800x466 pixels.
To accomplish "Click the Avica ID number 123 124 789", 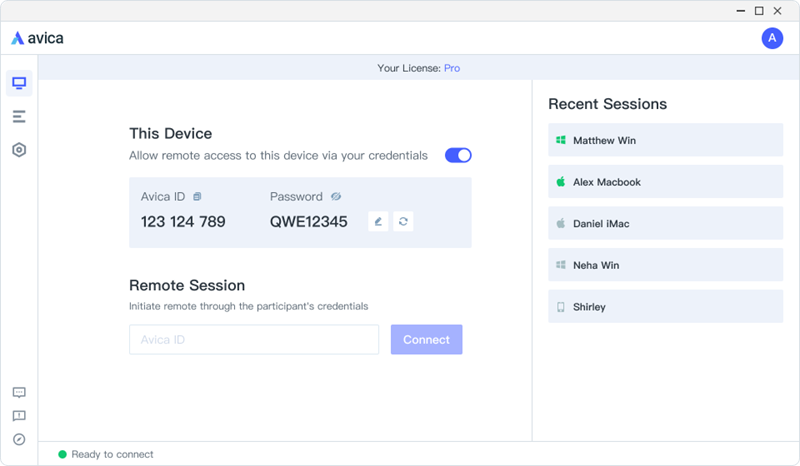I will (x=183, y=222).
